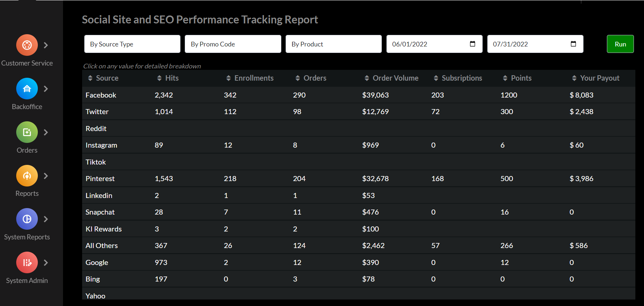Screen dimensions: 644x306
Task: Open the Backoffice icon
Action: point(27,89)
